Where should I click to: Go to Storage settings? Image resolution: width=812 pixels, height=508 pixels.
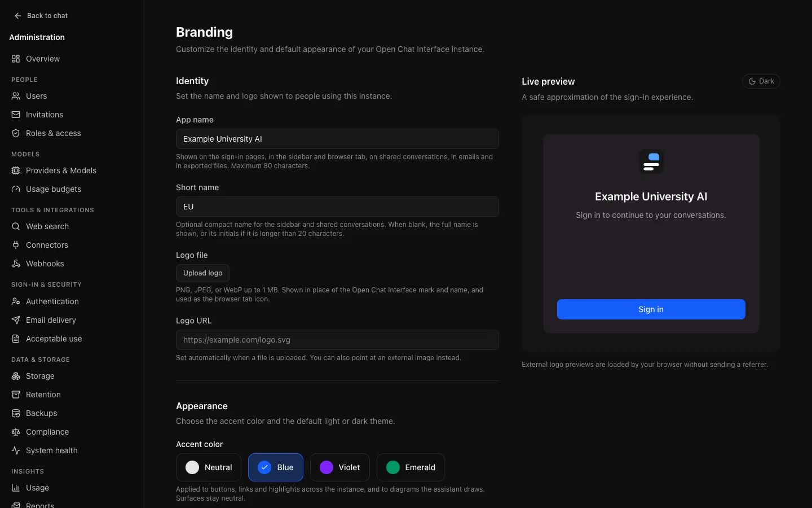pyautogui.click(x=72, y=376)
